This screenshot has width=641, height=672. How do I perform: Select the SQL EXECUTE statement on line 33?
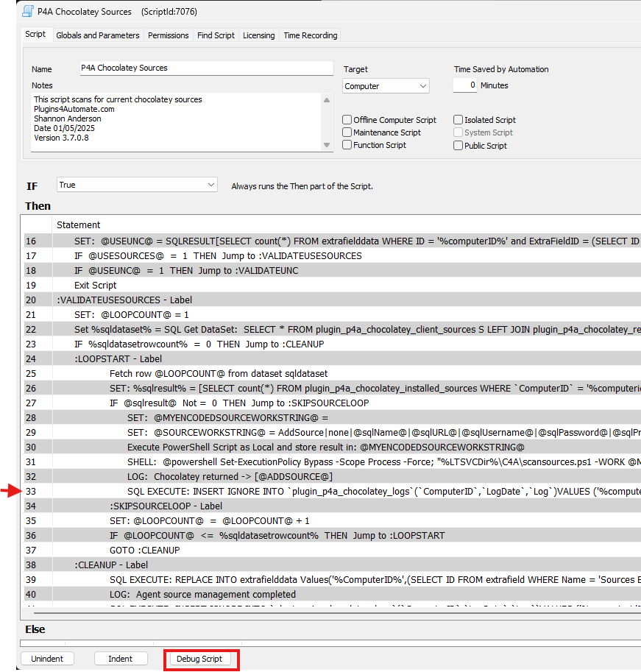pyautogui.click(x=331, y=491)
